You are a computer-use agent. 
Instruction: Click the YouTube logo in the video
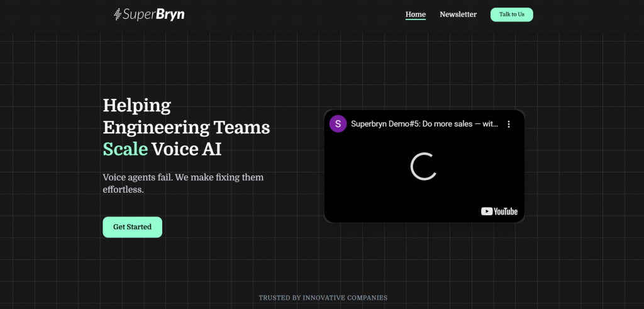(499, 211)
